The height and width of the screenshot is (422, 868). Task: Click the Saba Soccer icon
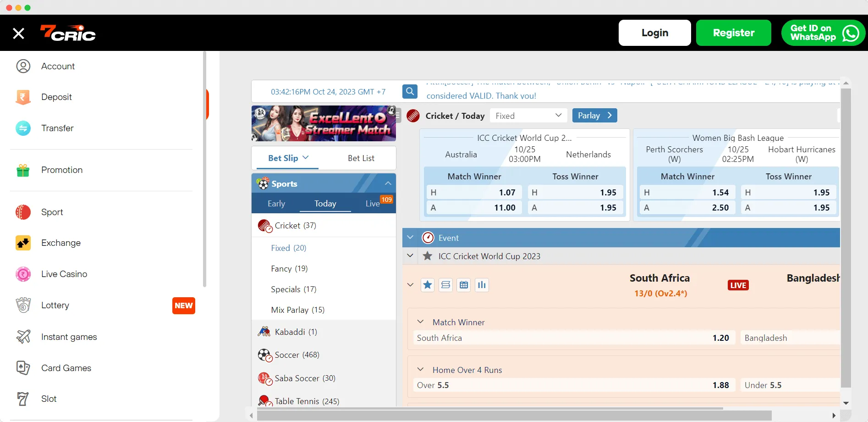click(x=265, y=378)
